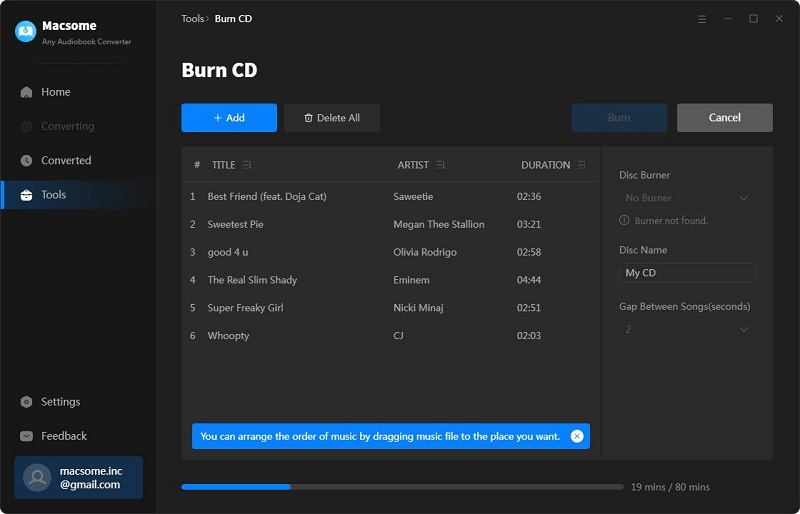The height and width of the screenshot is (514, 800).
Task: Go to the Converting section
Action: coord(78,126)
